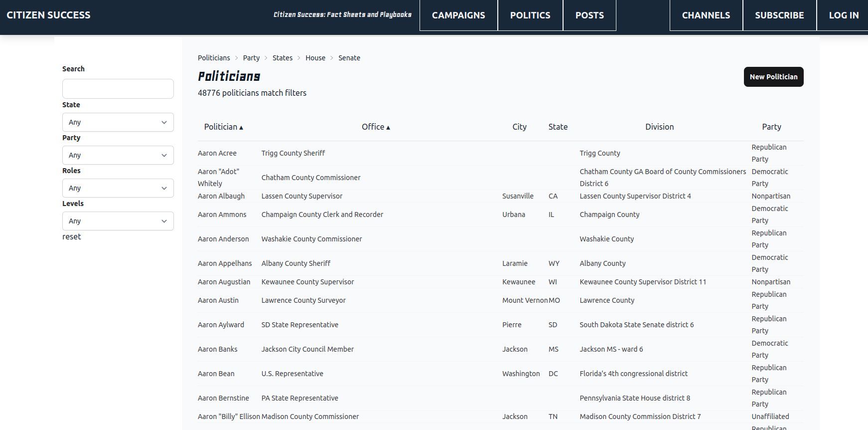Select the House breadcrumb link
The image size is (868, 430).
point(315,58)
